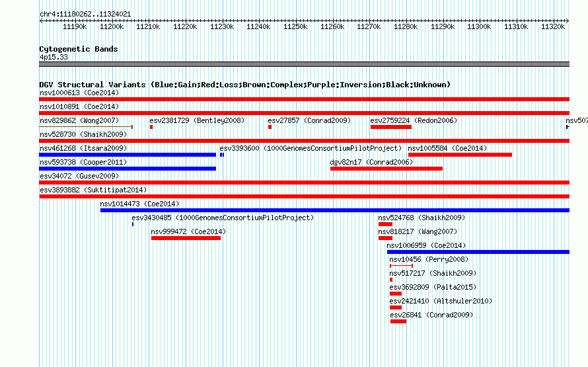Screen dimensions: 588x367
Task: Click the red bar under nsv528730
Action: coord(304,141)
